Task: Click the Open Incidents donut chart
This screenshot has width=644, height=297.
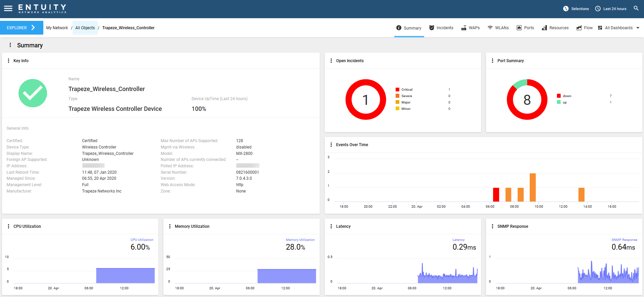Action: pos(366,99)
